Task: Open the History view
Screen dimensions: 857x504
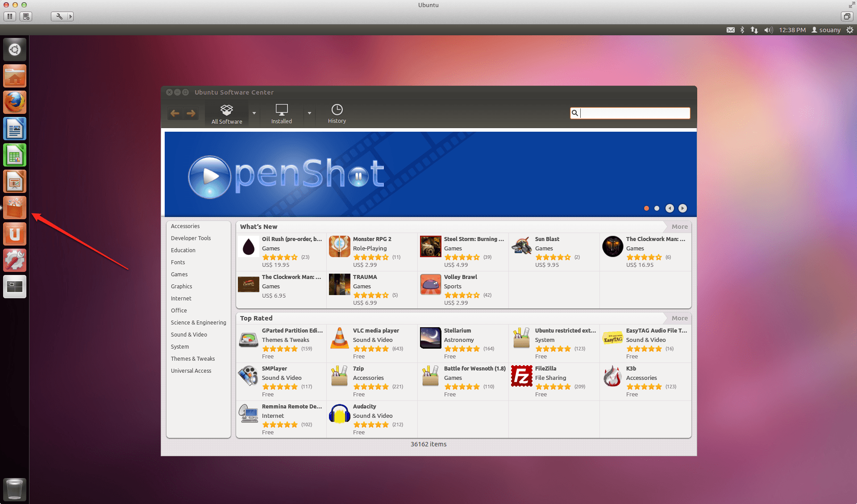Action: [x=337, y=114]
